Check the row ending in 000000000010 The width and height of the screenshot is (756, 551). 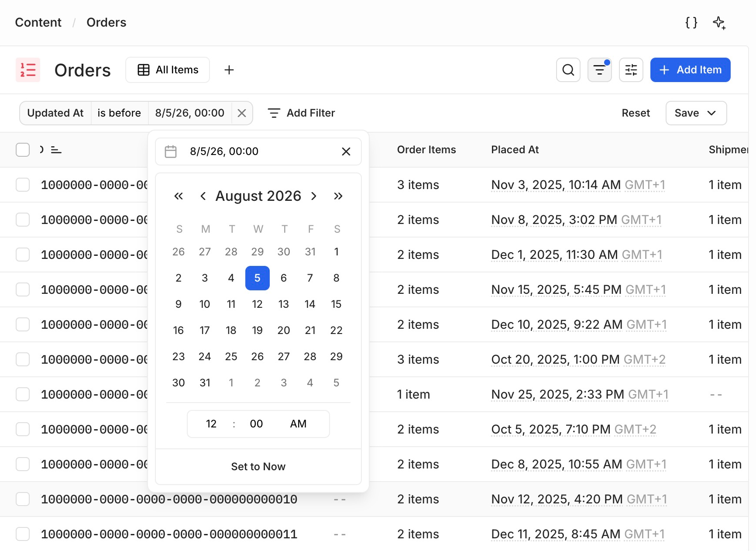click(23, 499)
